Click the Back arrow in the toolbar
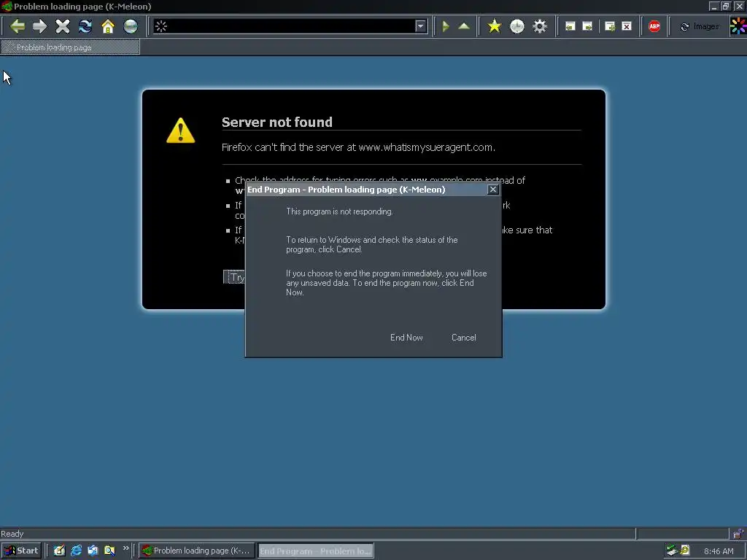Viewport: 747px width, 560px height. (x=18, y=26)
